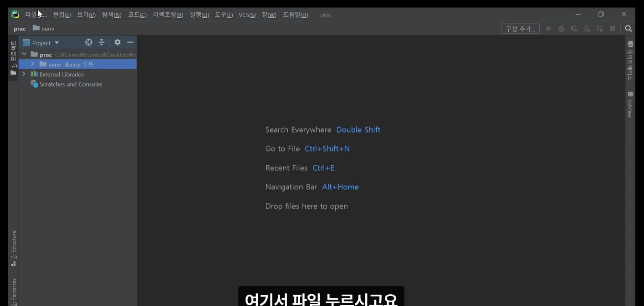Select External Libraries row
This screenshot has width=644, height=306.
click(77, 74)
